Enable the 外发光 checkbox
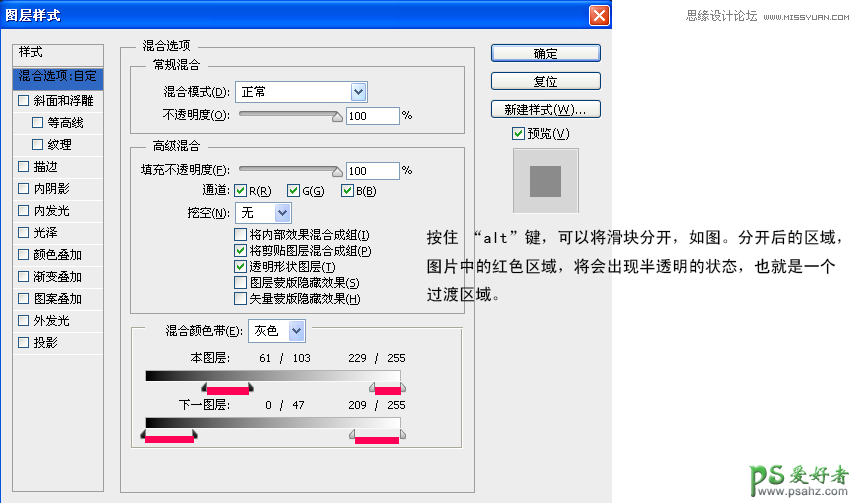The image size is (860, 503). (x=24, y=320)
